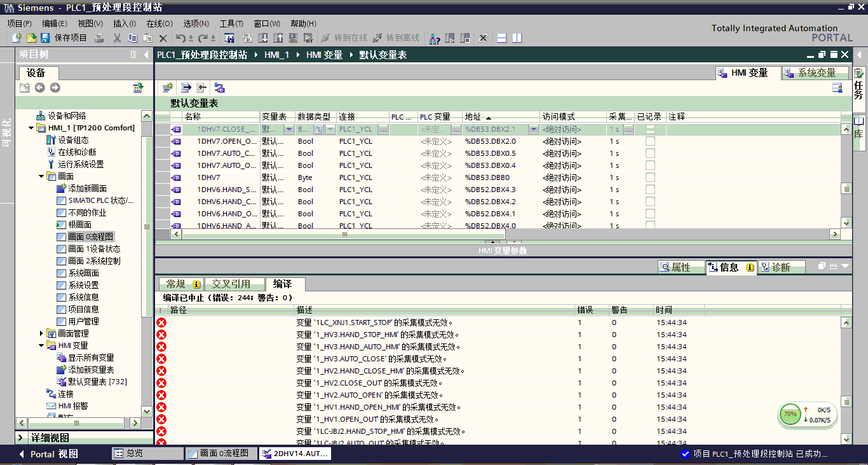This screenshot has width=868, height=465.
Task: Open the 在线(O) menu
Action: coord(159,24)
